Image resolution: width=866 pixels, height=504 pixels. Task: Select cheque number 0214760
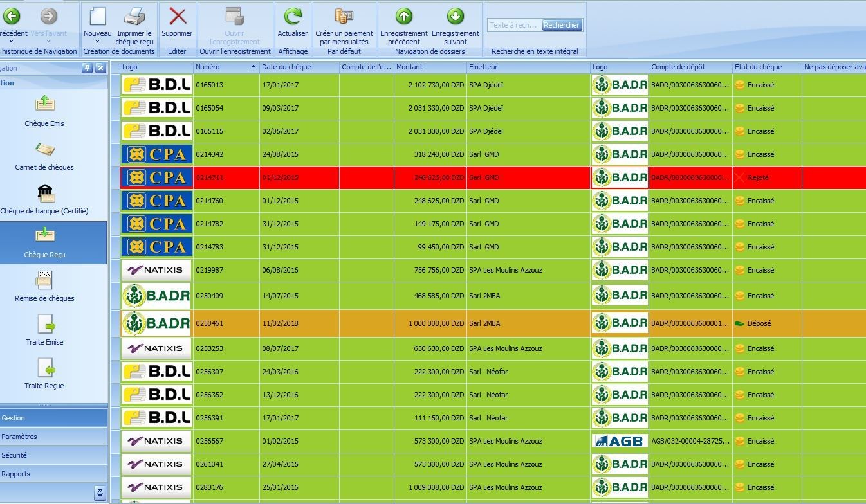[210, 201]
